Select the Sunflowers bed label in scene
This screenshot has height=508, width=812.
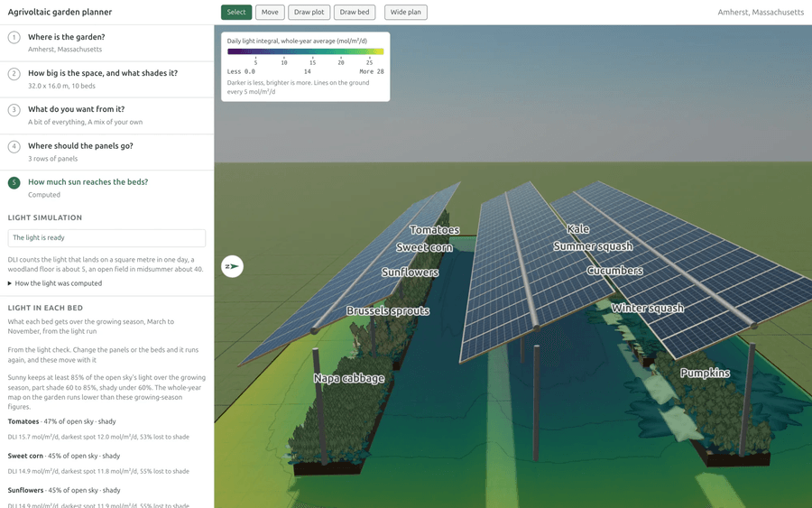(x=411, y=272)
